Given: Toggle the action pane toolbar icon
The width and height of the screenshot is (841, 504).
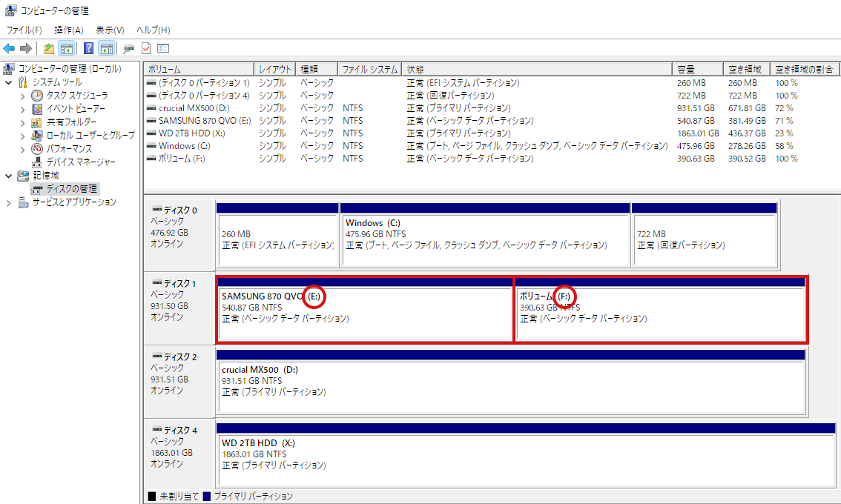Looking at the screenshot, I should pos(107,49).
